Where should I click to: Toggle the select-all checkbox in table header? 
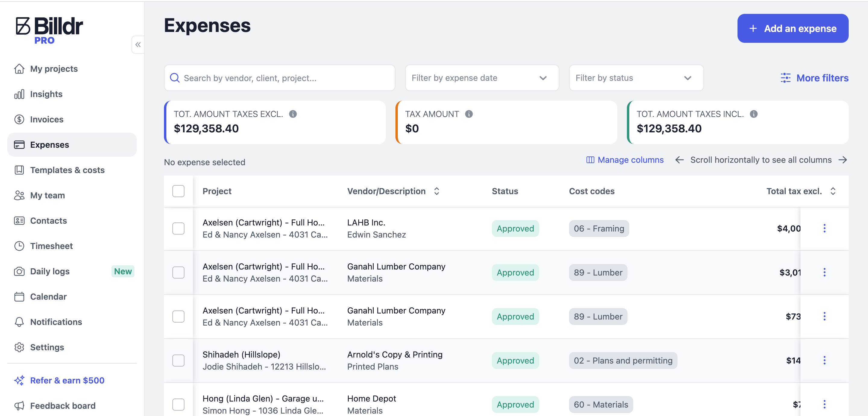tap(178, 191)
